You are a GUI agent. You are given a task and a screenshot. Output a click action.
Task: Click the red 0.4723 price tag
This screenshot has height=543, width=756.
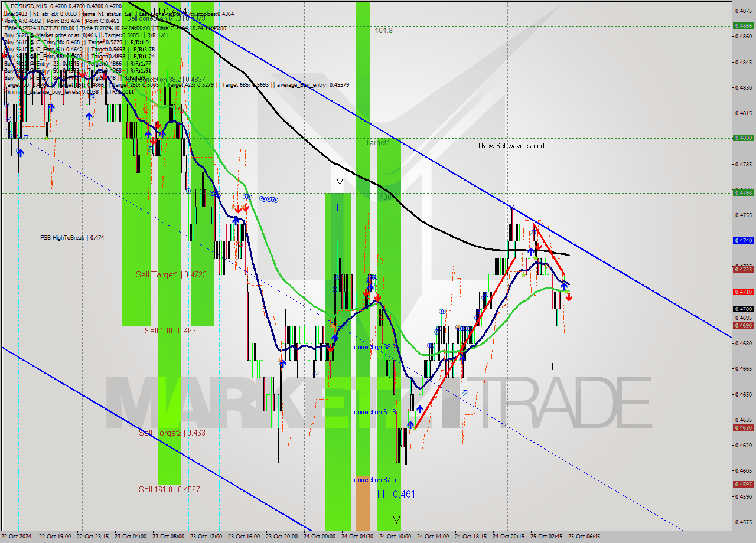click(x=743, y=269)
